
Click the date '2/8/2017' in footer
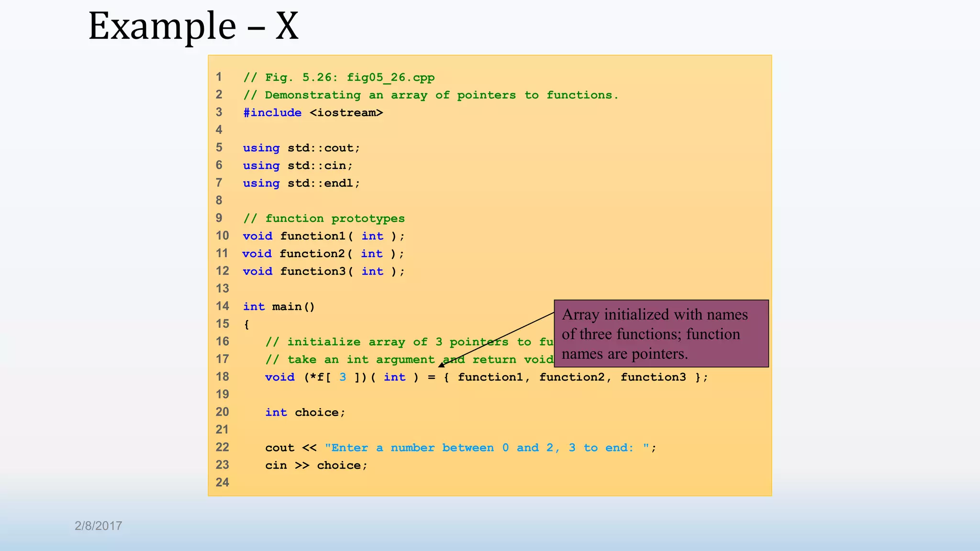(98, 526)
